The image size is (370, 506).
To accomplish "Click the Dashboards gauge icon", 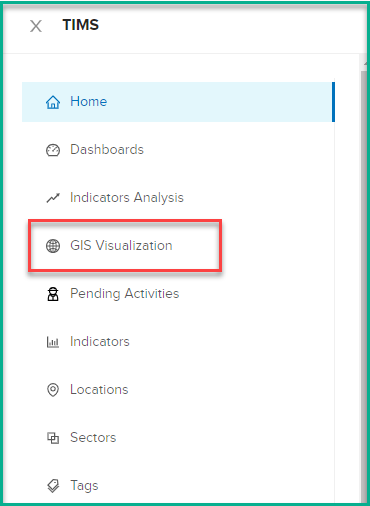I will click(x=53, y=150).
